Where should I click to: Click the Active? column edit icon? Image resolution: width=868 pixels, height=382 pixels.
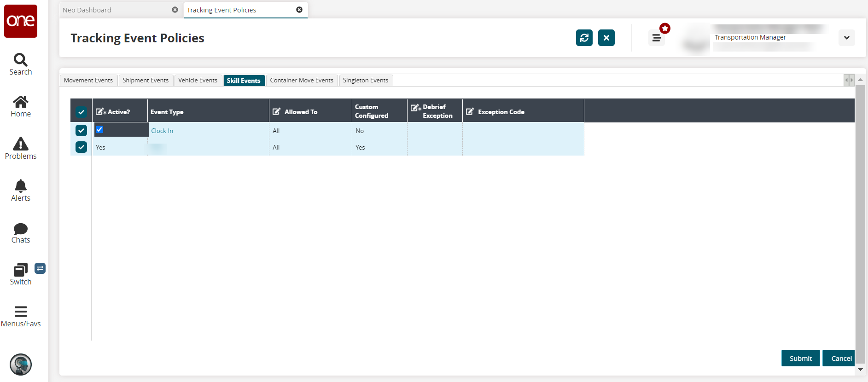tap(101, 111)
